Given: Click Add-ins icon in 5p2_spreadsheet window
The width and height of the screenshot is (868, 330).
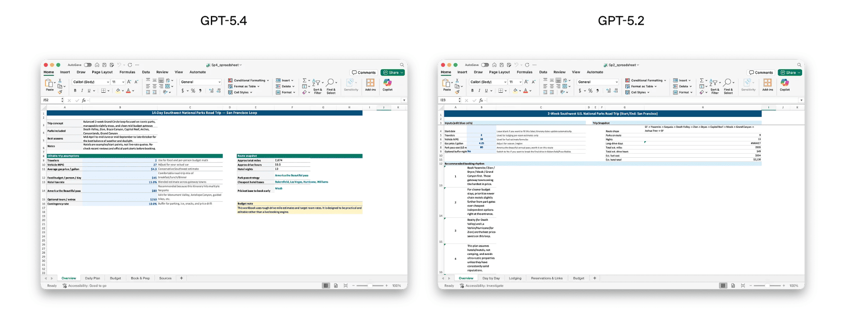Looking at the screenshot, I should click(768, 83).
